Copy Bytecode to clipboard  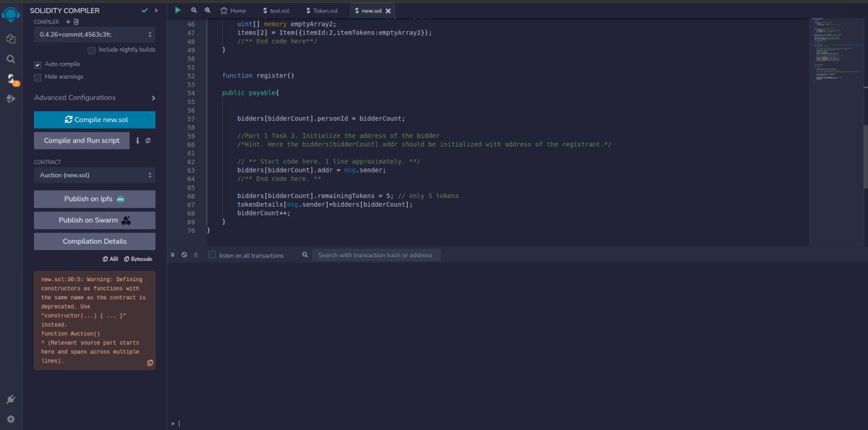(x=138, y=259)
